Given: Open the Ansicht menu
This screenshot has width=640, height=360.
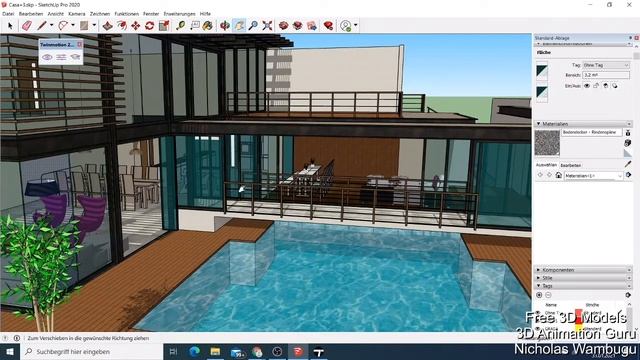Looking at the screenshot, I should [56, 14].
